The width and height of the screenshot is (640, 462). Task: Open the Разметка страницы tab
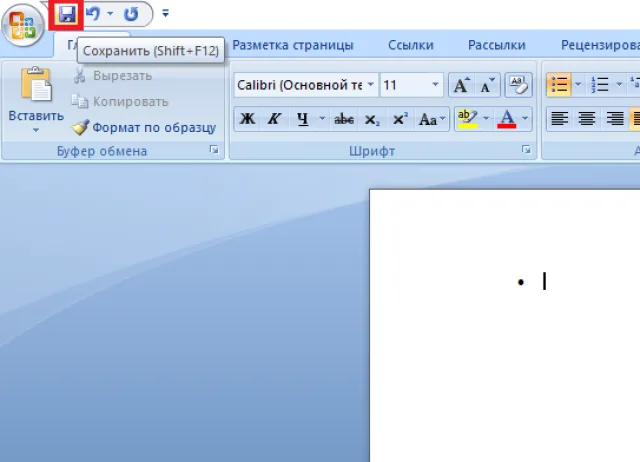[293, 45]
